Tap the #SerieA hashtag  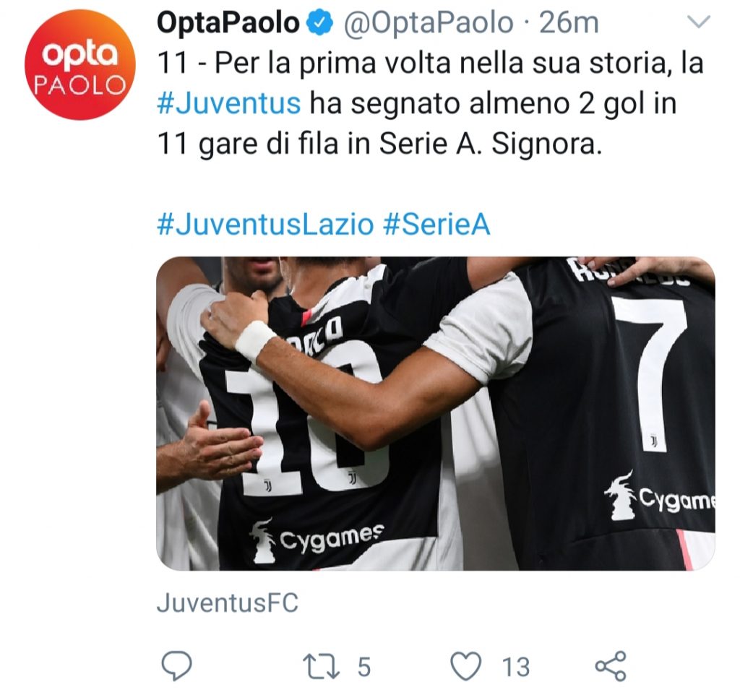coord(436,225)
